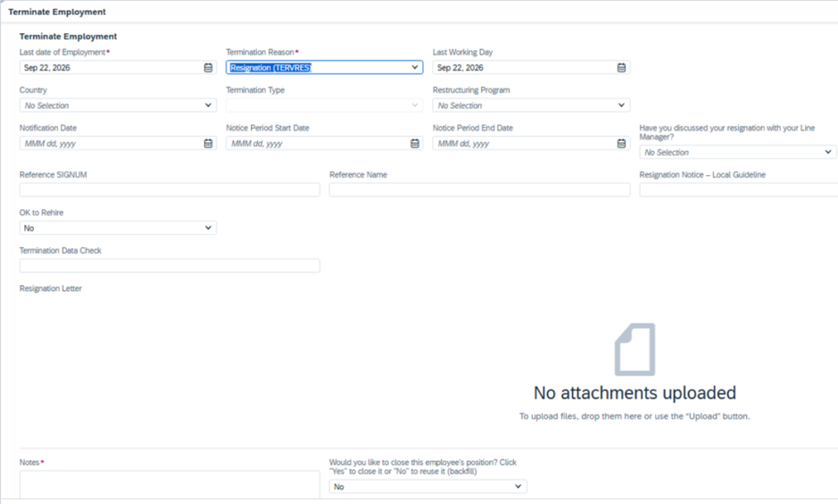Open calendar for Notice Period Start Date
This screenshot has height=504, width=838.
click(x=415, y=143)
